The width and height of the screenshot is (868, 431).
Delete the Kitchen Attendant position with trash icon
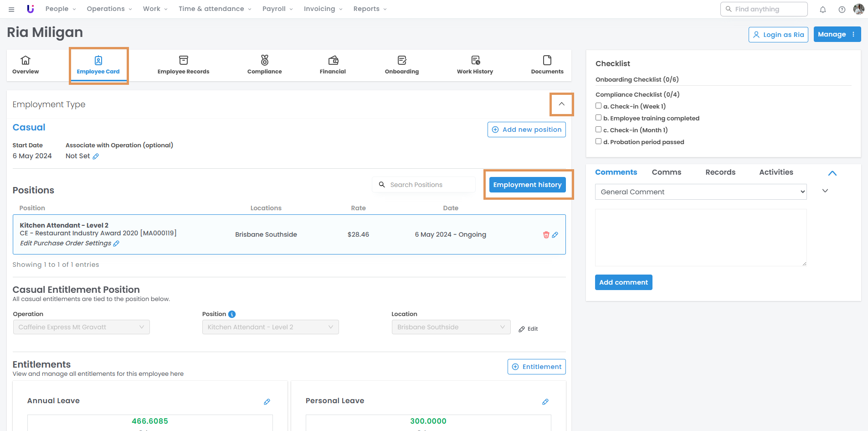[x=546, y=235]
